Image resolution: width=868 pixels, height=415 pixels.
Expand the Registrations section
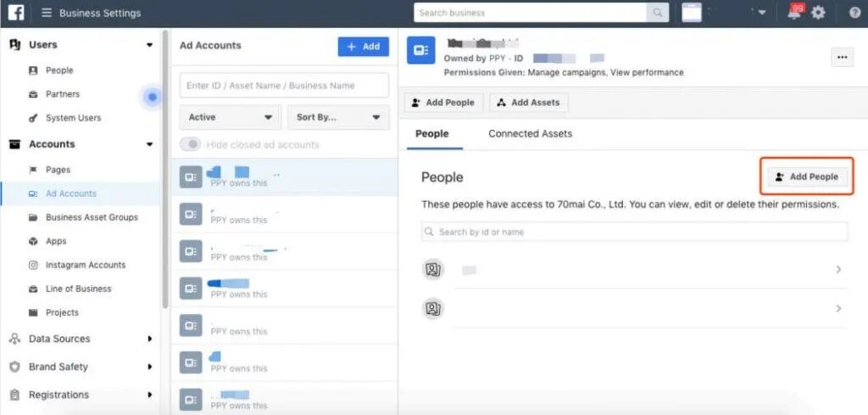pos(149,395)
